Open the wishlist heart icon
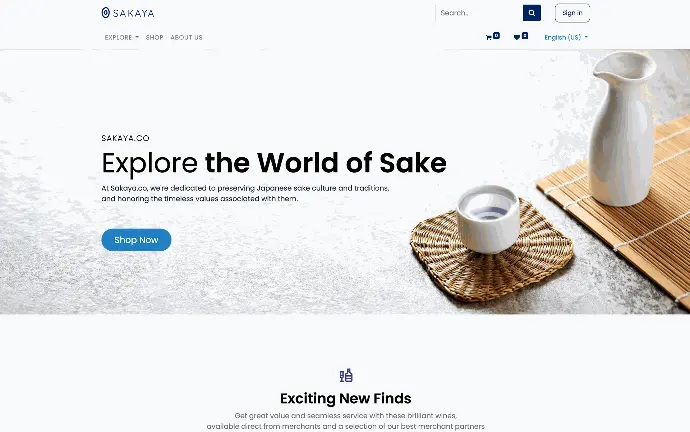The height and width of the screenshot is (432, 690). tap(517, 37)
